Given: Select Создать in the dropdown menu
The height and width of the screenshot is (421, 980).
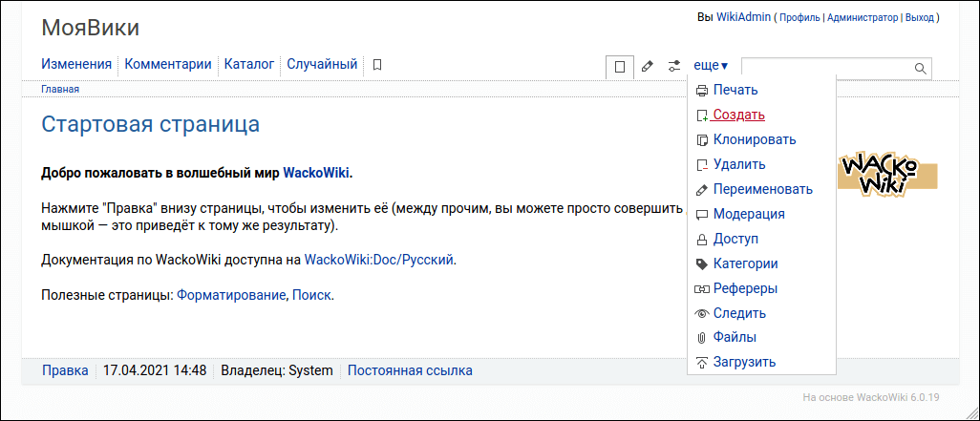Looking at the screenshot, I should point(738,116).
